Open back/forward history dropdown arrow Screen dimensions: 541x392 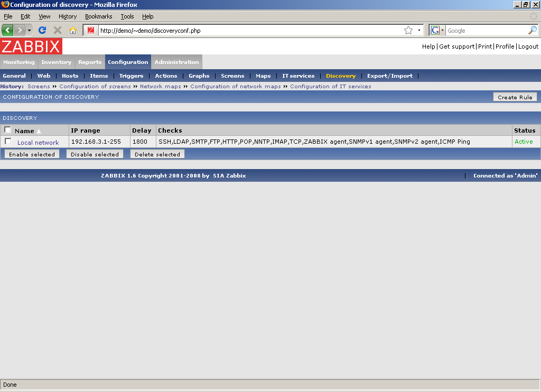(x=30, y=30)
